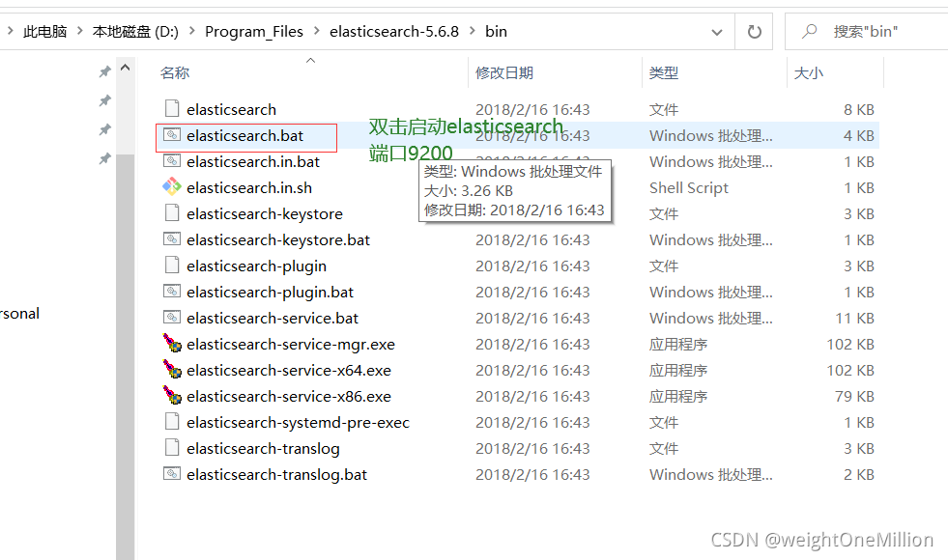
Task: Select the elasticsearch-systemd-pre-exec file icon
Action: (x=172, y=421)
